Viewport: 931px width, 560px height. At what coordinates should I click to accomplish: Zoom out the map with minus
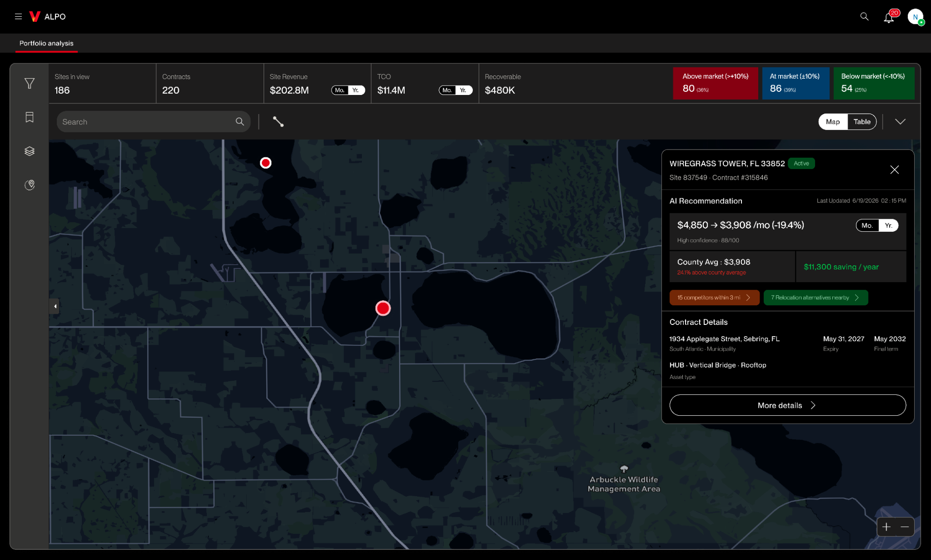904,527
